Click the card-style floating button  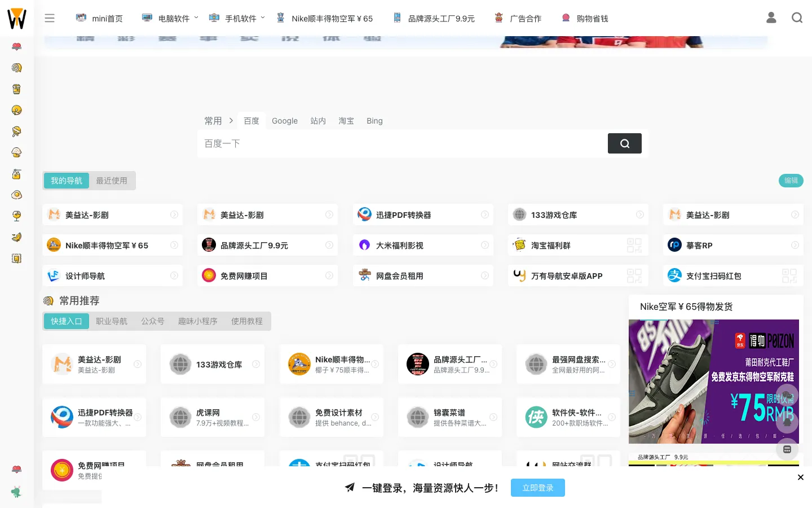click(x=787, y=449)
